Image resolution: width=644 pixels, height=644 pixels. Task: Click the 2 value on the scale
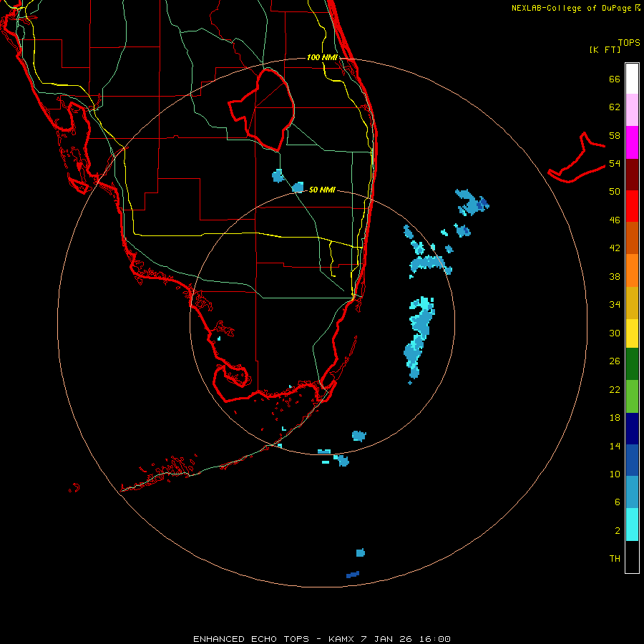(618, 531)
